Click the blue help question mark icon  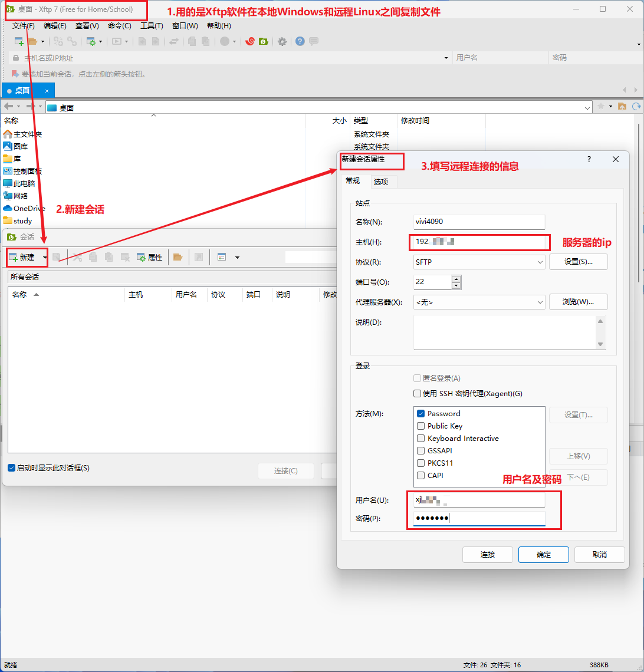click(300, 42)
